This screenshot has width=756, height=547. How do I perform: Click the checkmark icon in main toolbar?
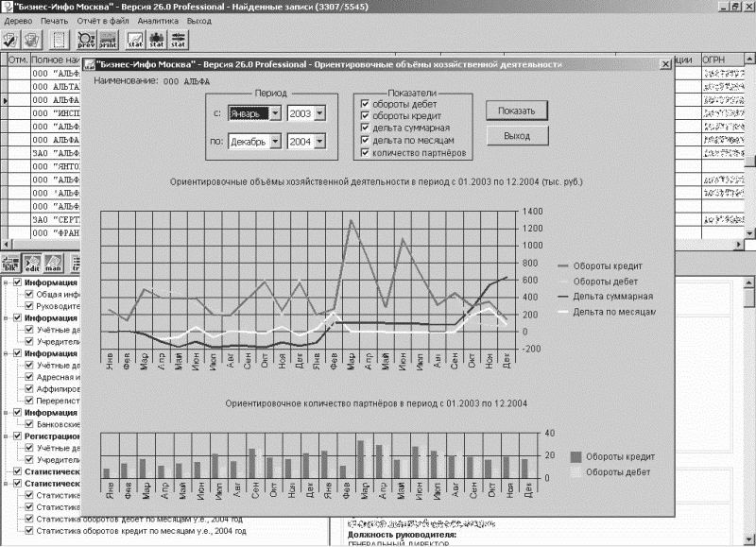(x=11, y=40)
